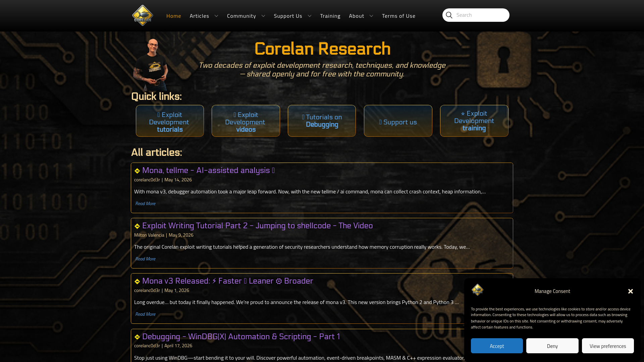
Task: Open the Community nav item
Action: 241,16
